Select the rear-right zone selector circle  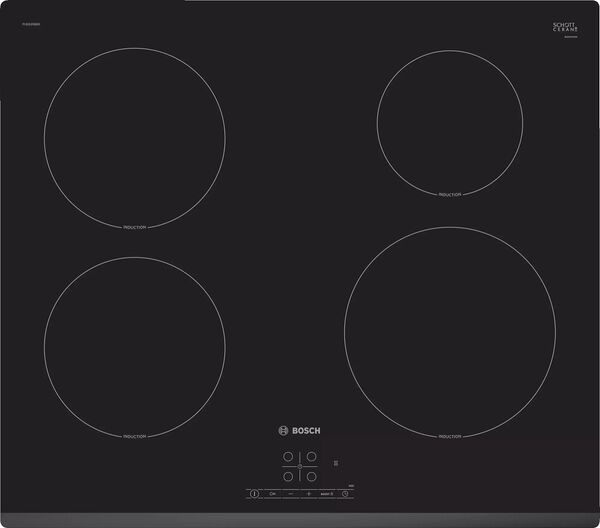[311, 457]
